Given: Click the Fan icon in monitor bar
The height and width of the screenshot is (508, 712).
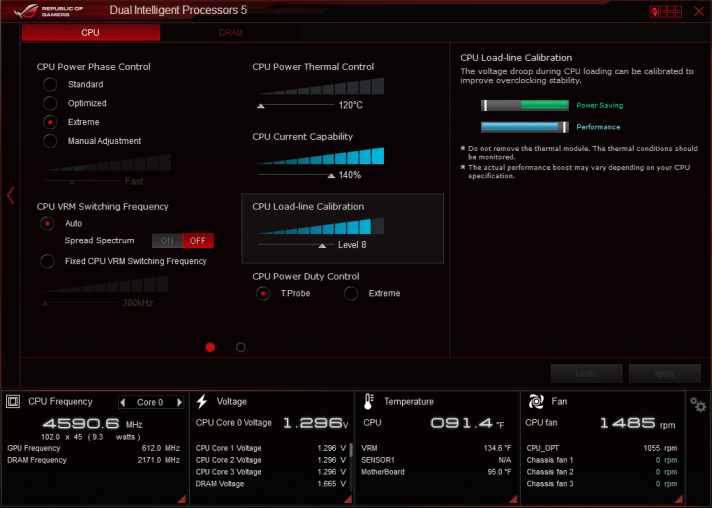Looking at the screenshot, I should [x=536, y=401].
